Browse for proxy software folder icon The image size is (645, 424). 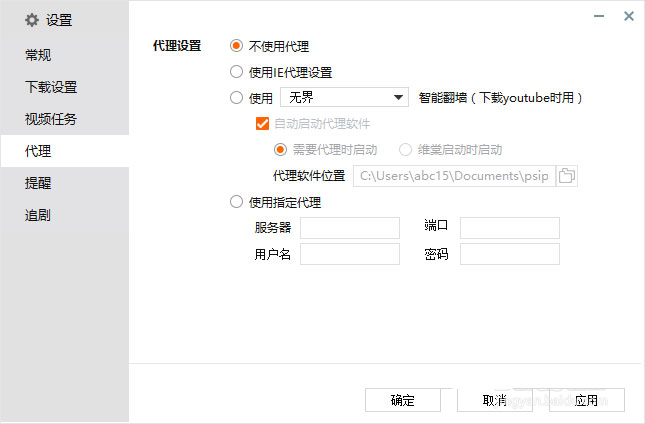coord(567,176)
